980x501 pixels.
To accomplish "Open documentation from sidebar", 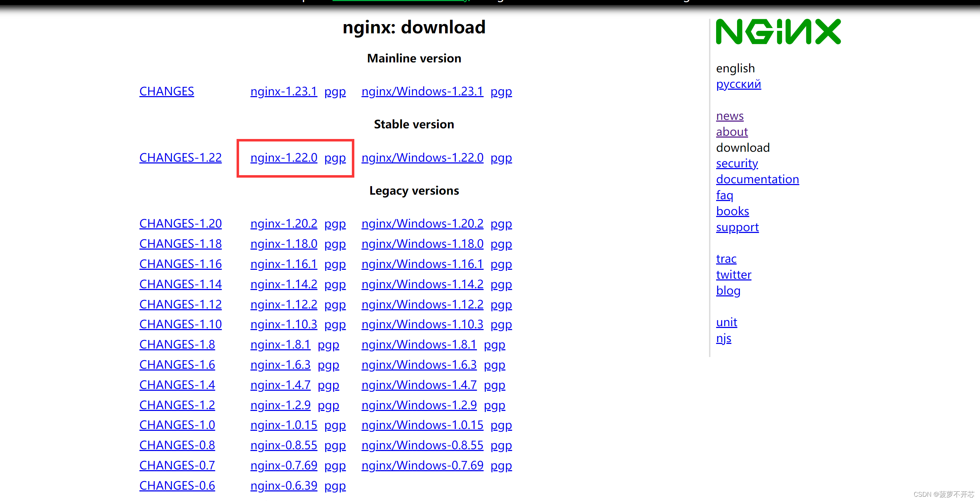I will pyautogui.click(x=758, y=179).
